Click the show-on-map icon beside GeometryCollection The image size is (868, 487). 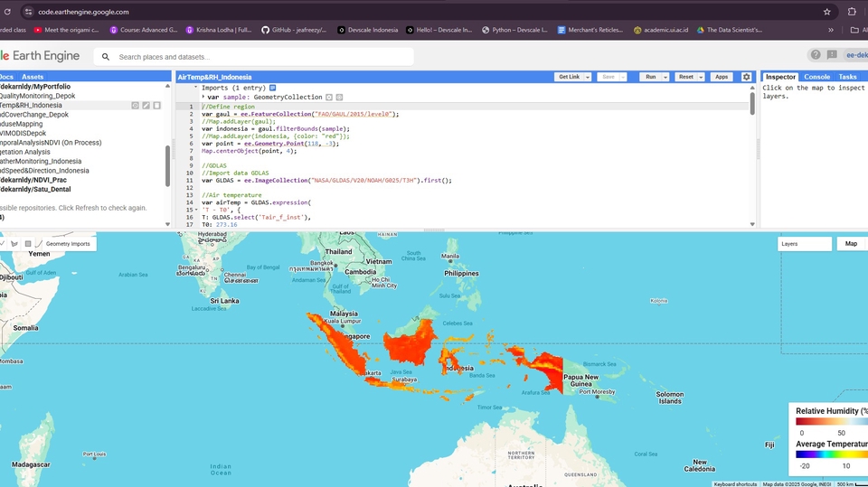point(339,97)
